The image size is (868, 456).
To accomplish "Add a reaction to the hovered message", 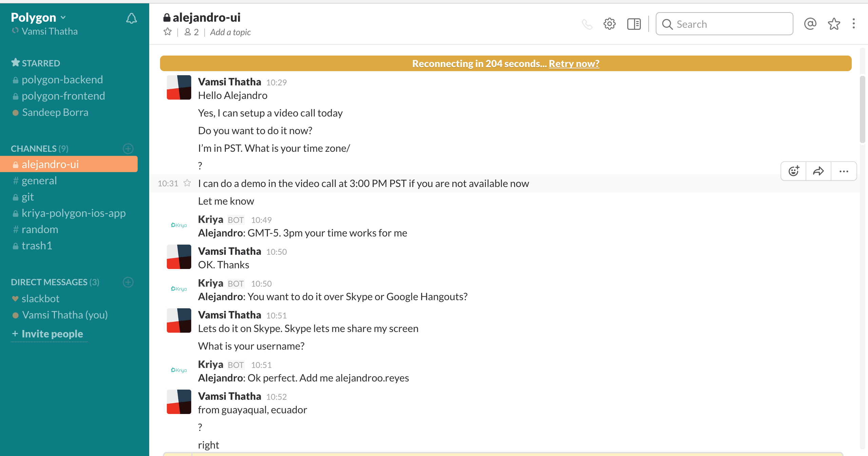I will click(x=793, y=171).
